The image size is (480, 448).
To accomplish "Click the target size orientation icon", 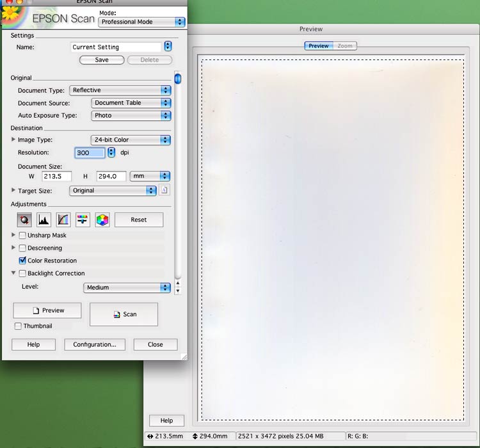I will [164, 191].
